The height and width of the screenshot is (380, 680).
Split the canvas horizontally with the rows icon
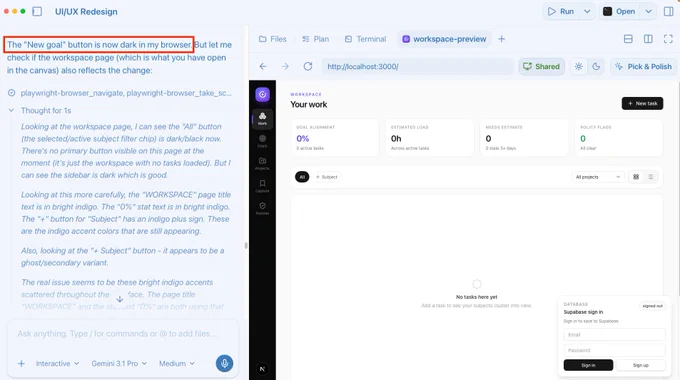628,39
